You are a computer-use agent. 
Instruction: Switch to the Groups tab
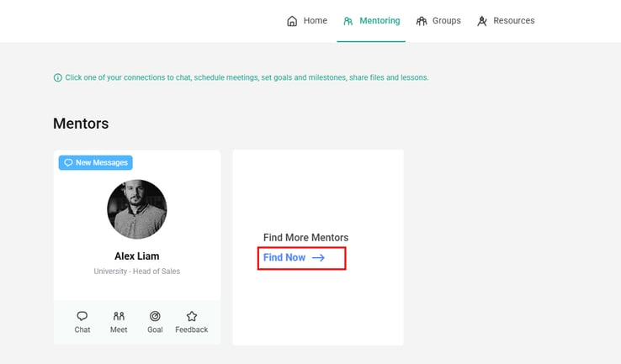pos(447,21)
